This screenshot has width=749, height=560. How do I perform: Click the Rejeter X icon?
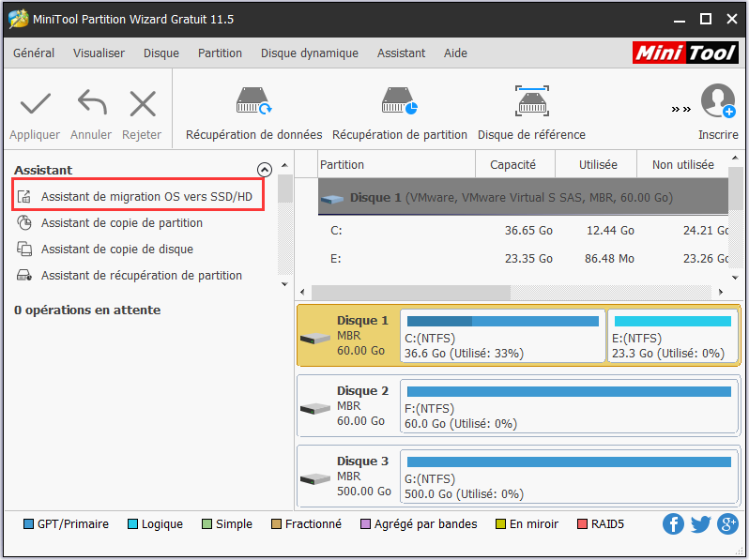pos(143,103)
